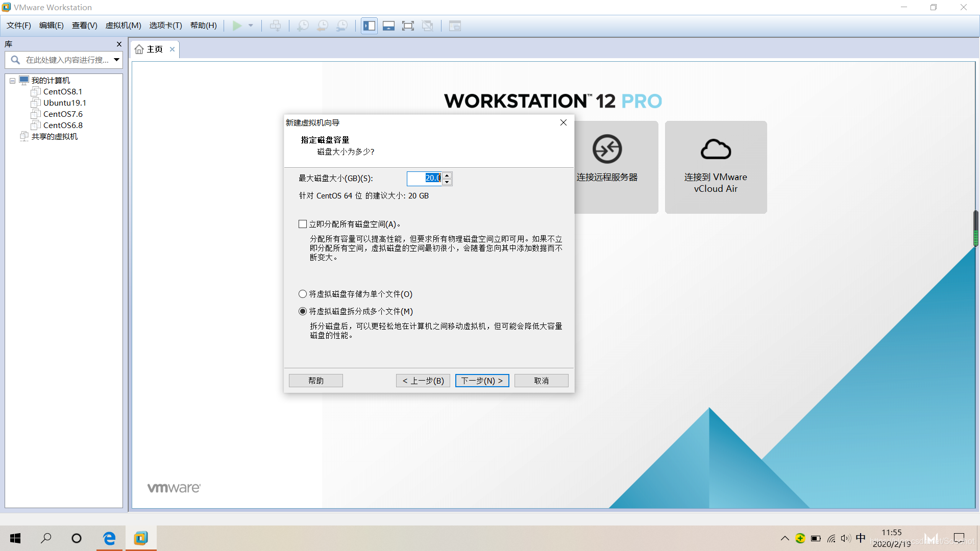Click the taskbar search magnifier icon
This screenshot has height=551, width=980.
[x=46, y=538]
